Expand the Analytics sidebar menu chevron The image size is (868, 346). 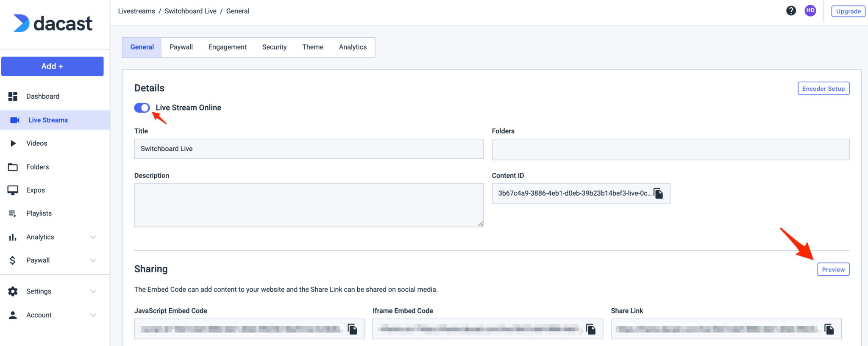[93, 237]
